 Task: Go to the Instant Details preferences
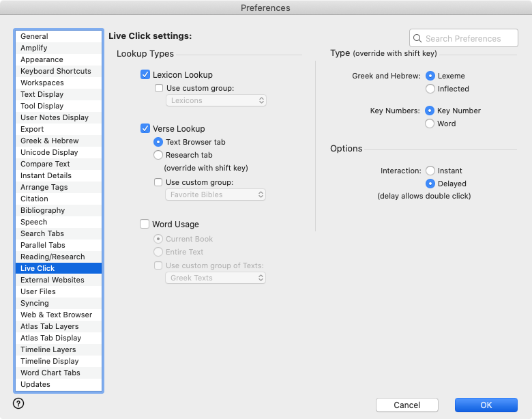pos(46,175)
